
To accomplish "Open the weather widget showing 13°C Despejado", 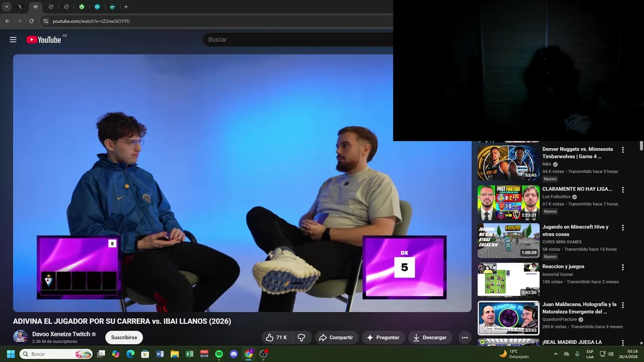I will 514,354.
